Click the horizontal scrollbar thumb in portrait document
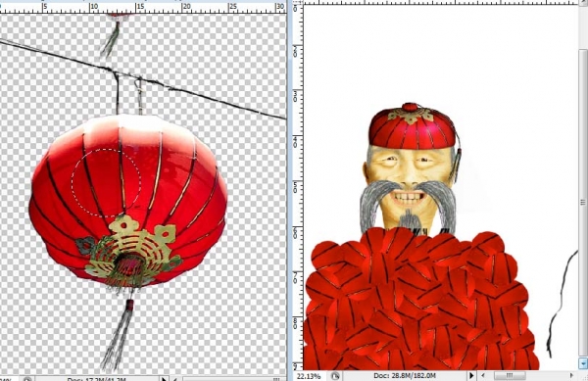Screen dimensions: 588x381 510,375
